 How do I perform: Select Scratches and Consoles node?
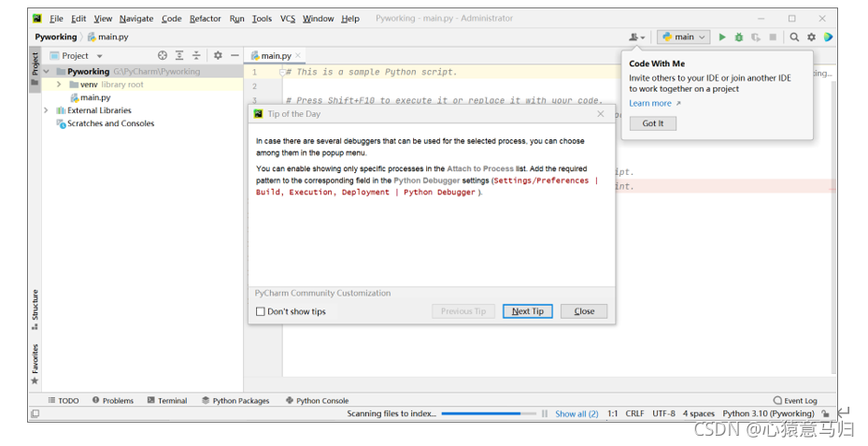(110, 123)
